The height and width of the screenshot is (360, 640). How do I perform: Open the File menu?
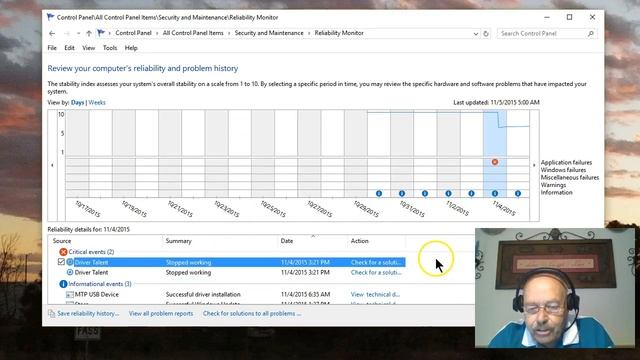(x=52, y=48)
